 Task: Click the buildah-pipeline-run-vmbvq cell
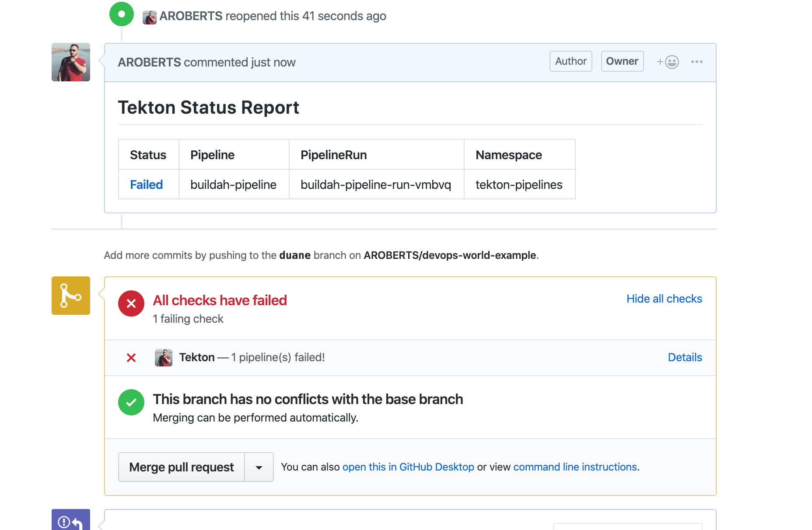coord(376,185)
